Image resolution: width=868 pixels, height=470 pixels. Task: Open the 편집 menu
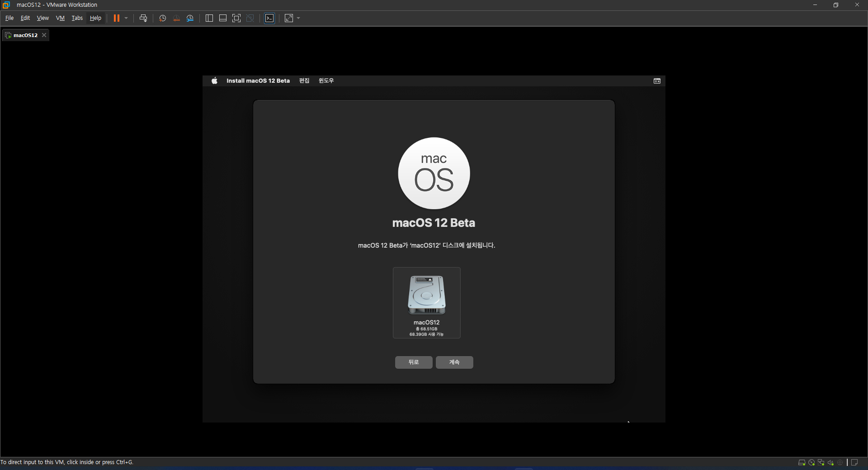pos(304,81)
